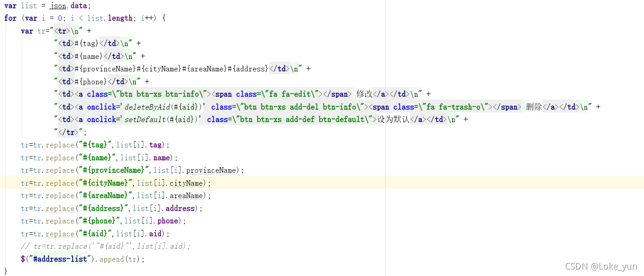Click the '修改' text in the template string

(364, 94)
